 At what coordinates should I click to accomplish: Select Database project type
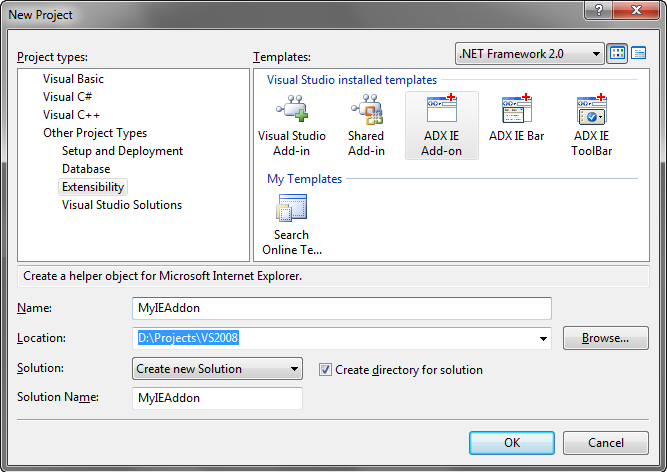pyautogui.click(x=86, y=169)
